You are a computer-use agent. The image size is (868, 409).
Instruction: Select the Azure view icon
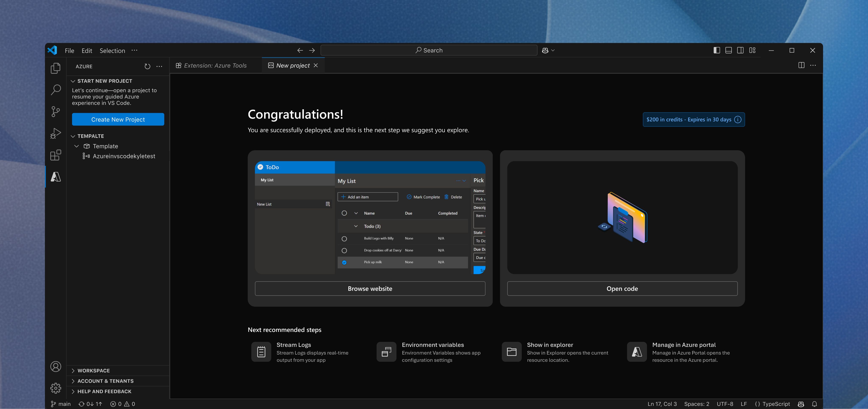click(x=56, y=176)
